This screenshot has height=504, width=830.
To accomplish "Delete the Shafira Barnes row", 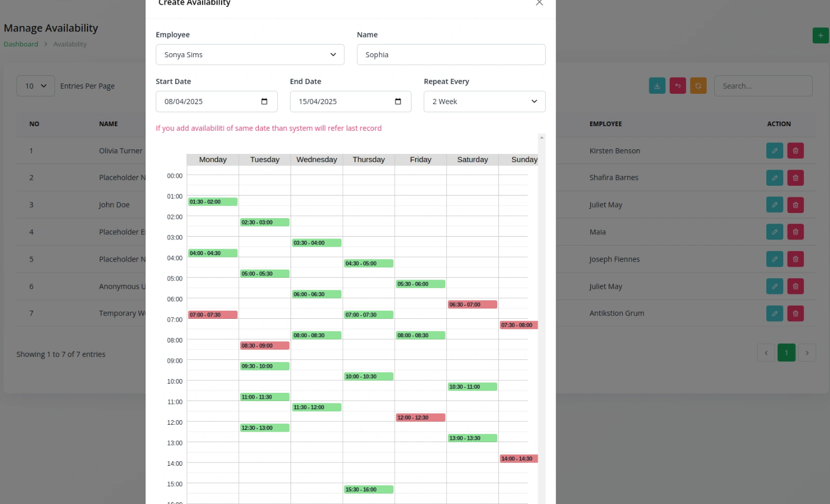I will (x=795, y=178).
